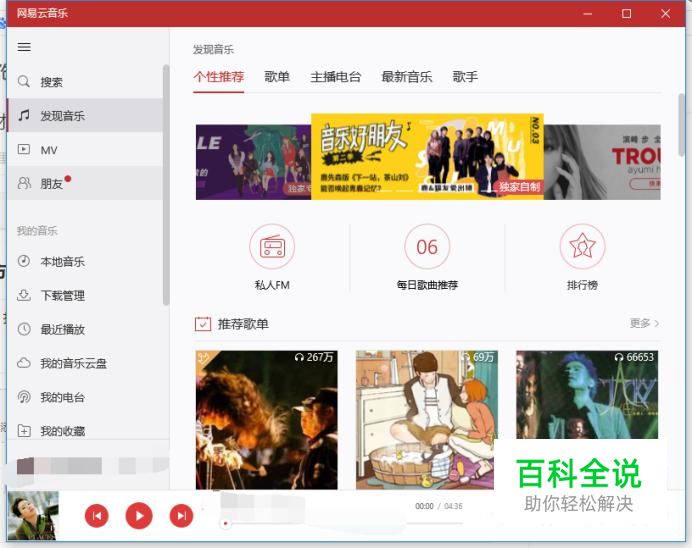Click the 发现音乐 page heading
Screen dimensions: 692x548
213,49
